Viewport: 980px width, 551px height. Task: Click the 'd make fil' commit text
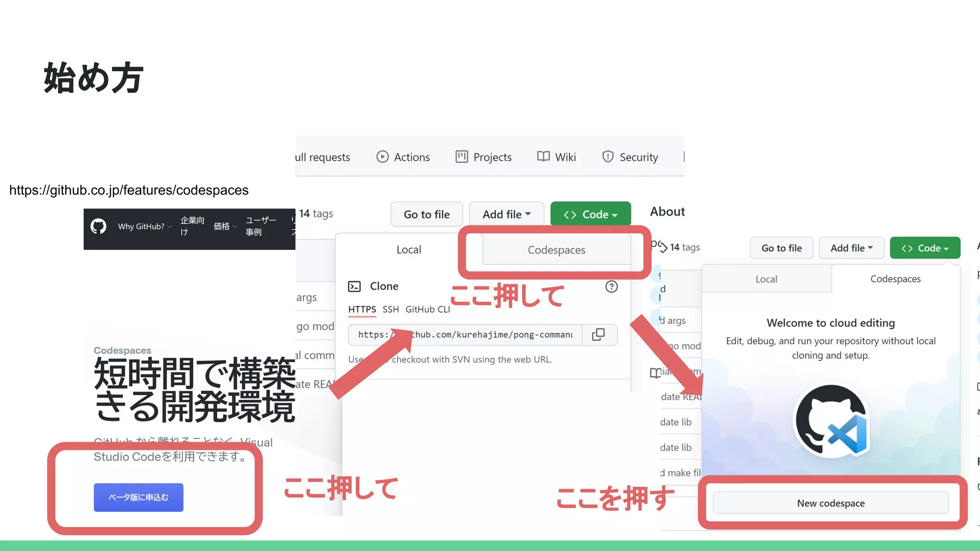tap(680, 473)
